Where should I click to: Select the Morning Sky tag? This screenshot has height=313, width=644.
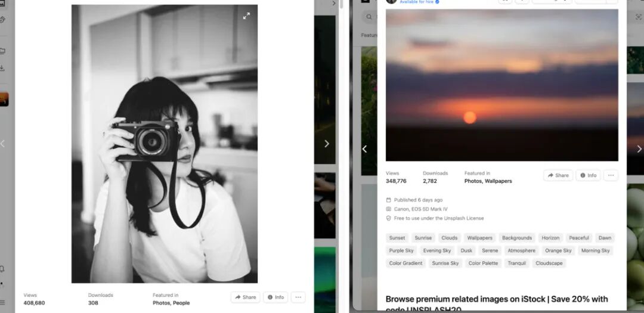(596, 250)
